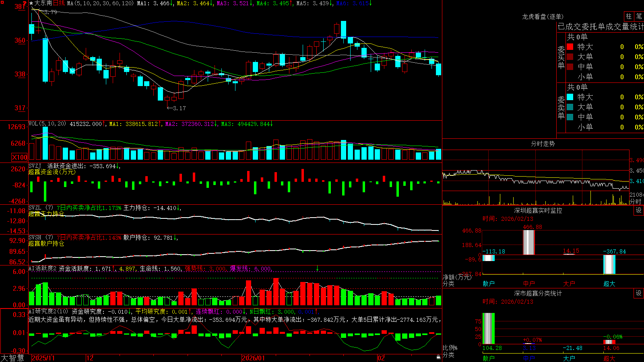This screenshot has width=644, height=362.
Task: Click the teal 大单 sell-order swatch
Action: point(570,107)
